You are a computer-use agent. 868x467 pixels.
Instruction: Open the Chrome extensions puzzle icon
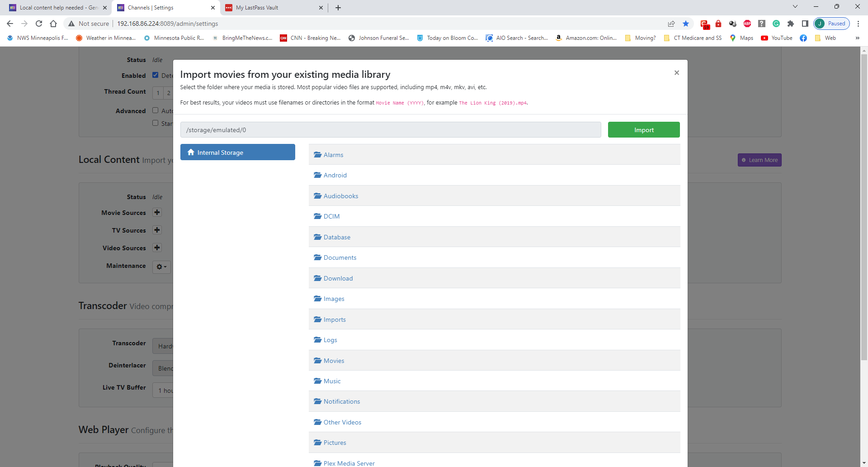click(x=790, y=24)
